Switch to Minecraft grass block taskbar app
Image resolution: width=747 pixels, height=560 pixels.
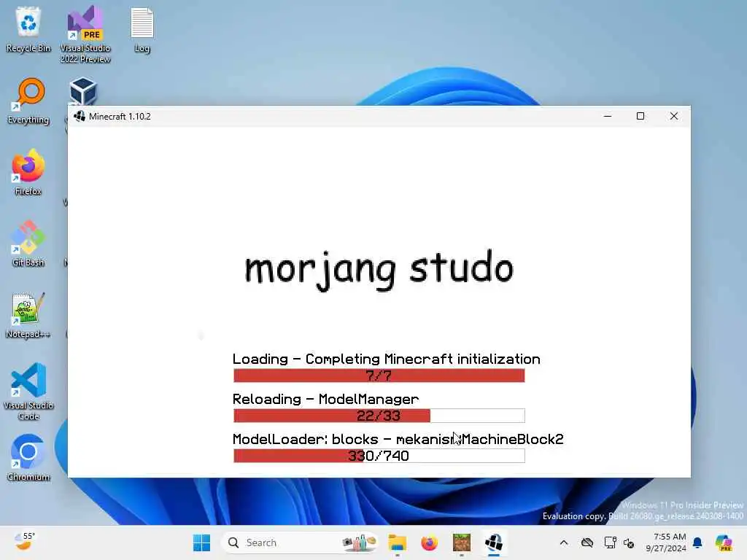[462, 542]
